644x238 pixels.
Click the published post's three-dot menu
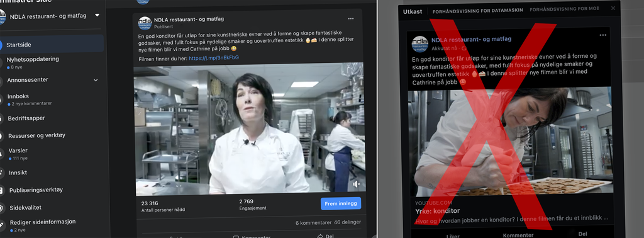[351, 19]
